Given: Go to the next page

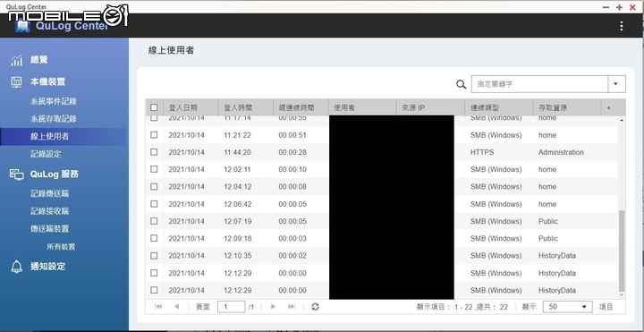Looking at the screenshot, I should click(273, 307).
